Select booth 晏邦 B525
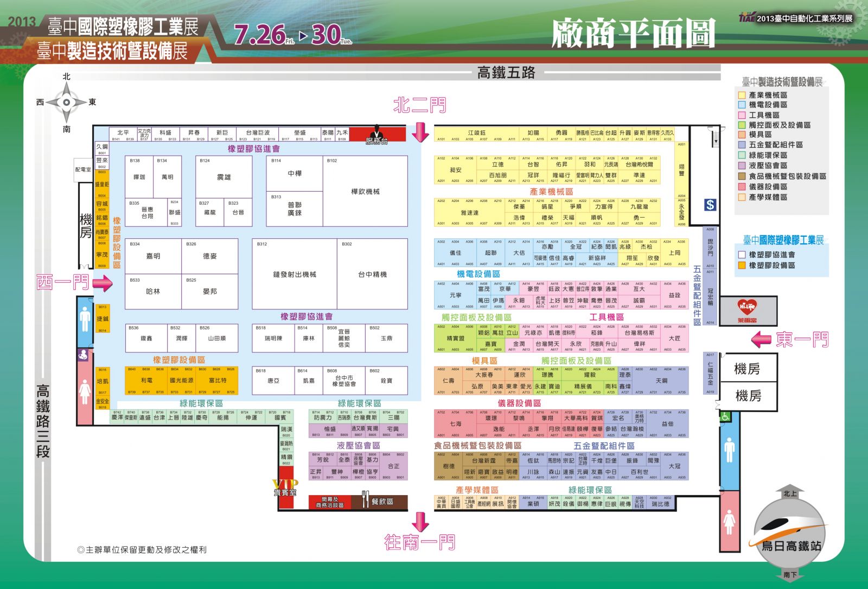 click(210, 292)
